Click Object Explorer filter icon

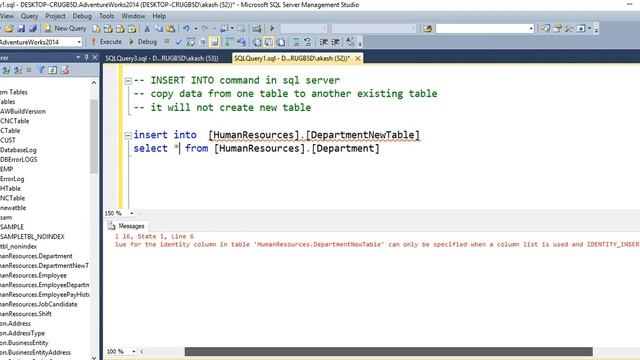pos(41,70)
